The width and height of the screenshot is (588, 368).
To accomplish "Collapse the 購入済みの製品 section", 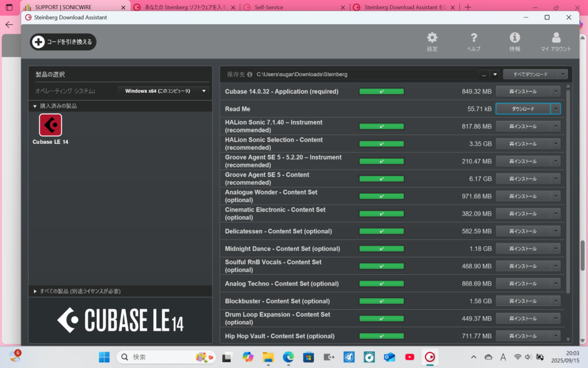I will coord(35,106).
